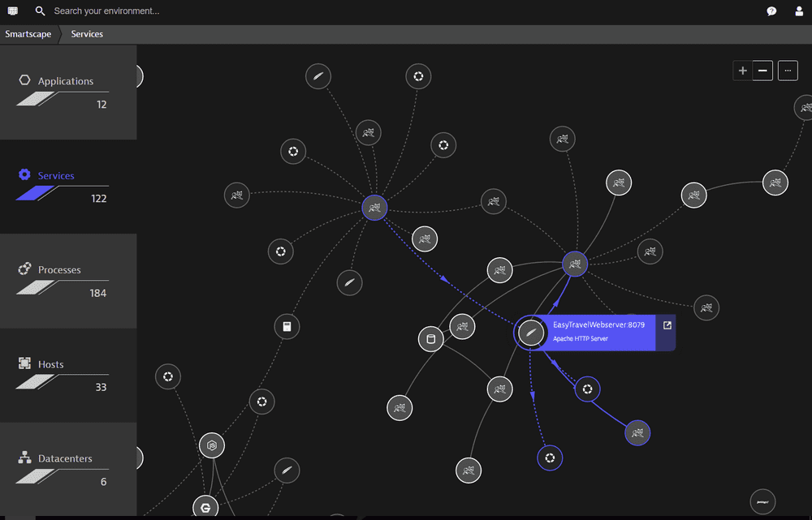The width and height of the screenshot is (812, 520).
Task: Select the highlighted EasyTravelWebserver service node
Action: click(532, 333)
